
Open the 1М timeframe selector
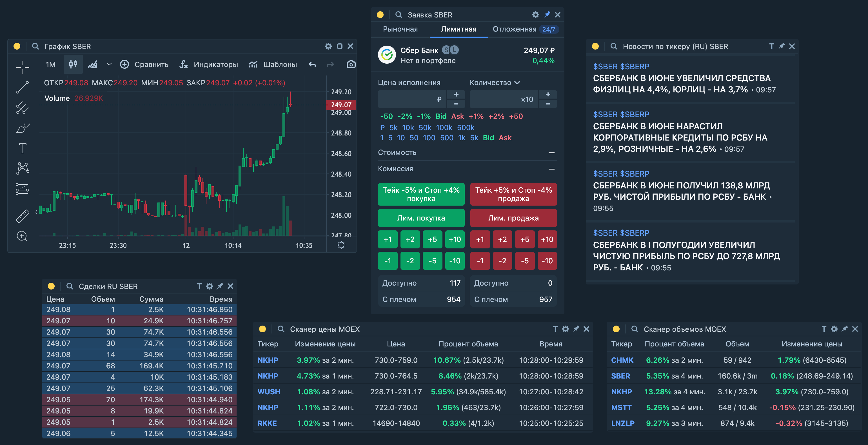[x=50, y=64]
